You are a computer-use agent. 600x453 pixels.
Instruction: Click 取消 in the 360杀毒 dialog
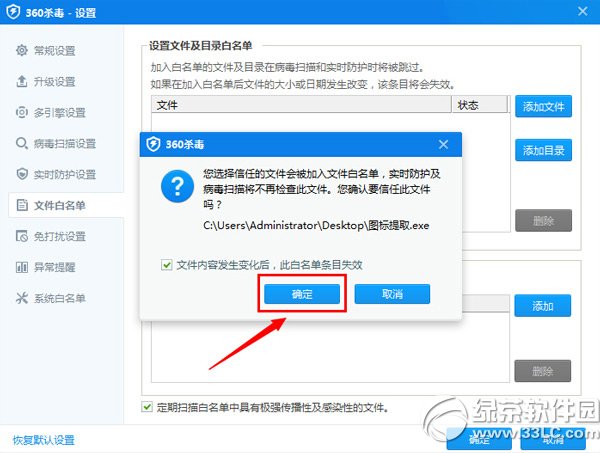pyautogui.click(x=392, y=294)
